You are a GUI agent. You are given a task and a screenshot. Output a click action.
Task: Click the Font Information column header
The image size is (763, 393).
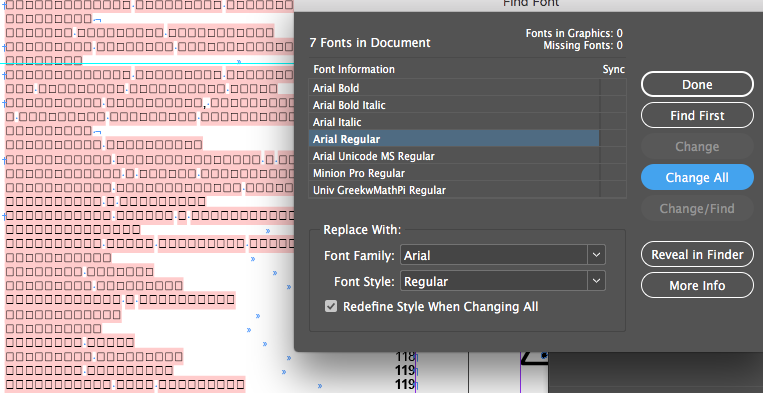[x=354, y=69]
